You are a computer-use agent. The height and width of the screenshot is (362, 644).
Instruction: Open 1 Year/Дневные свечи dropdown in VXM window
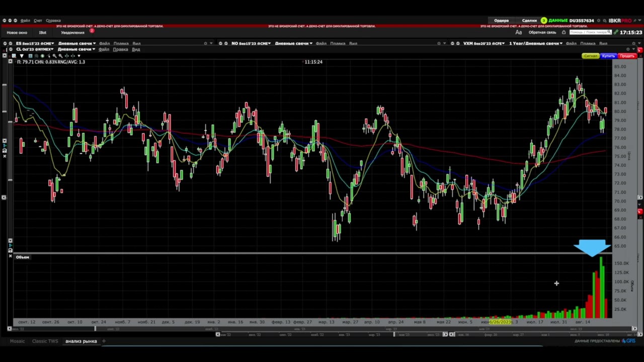tap(536, 43)
